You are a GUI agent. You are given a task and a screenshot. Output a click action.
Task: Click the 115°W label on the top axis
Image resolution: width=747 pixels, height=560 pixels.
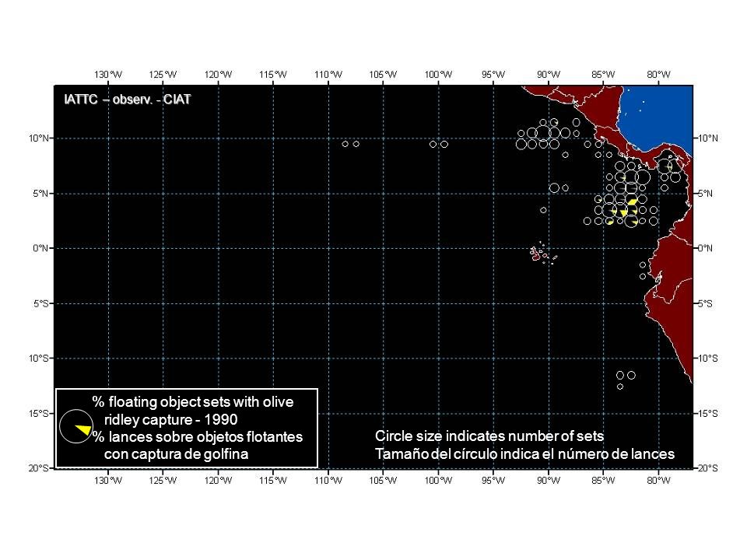273,75
